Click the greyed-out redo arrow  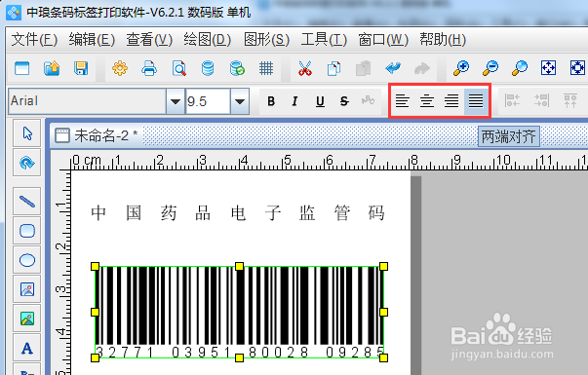click(x=422, y=68)
